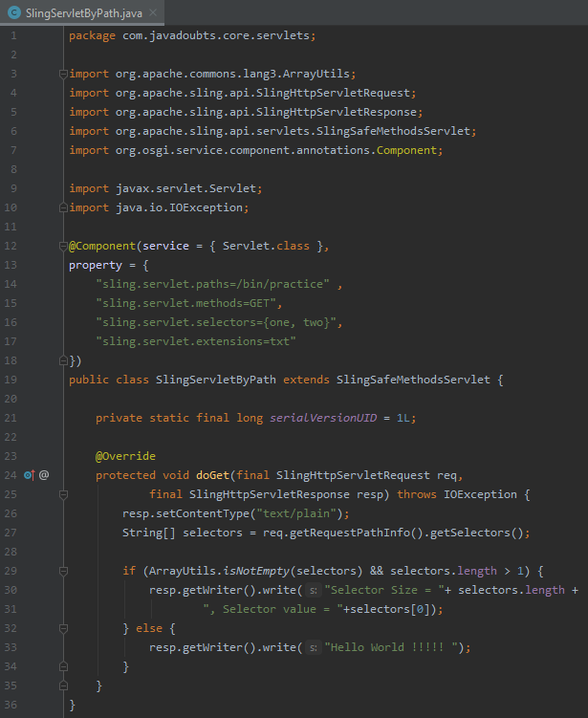Click the getRequestPathInfo() call on line 27

point(357,533)
